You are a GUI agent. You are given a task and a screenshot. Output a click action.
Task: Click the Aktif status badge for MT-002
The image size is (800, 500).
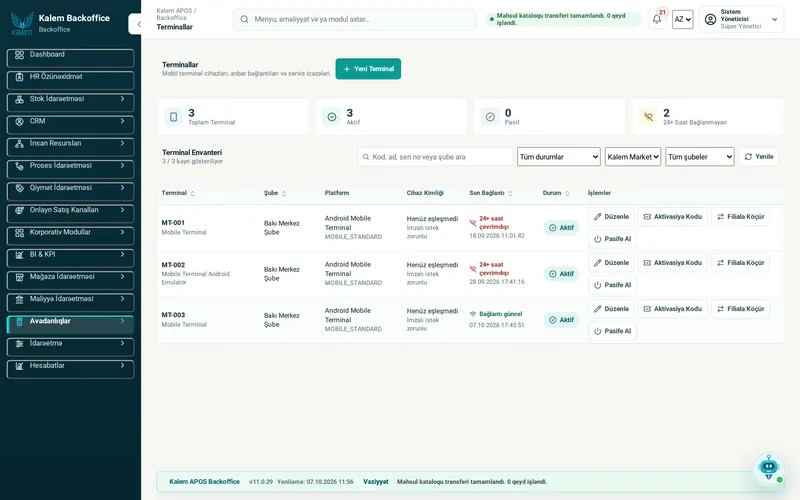point(561,274)
